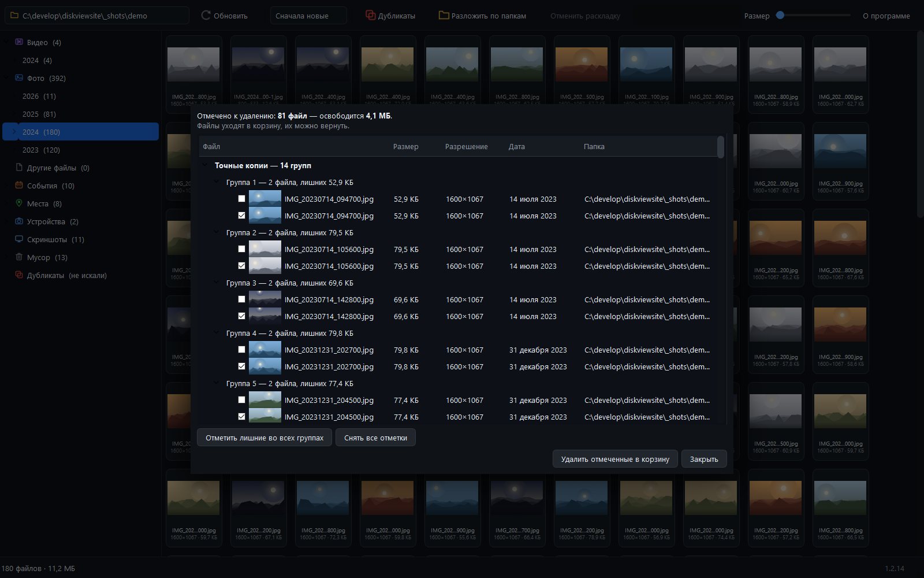Click the red duplicates icon in toolbar
The image size is (924, 578).
pos(371,16)
